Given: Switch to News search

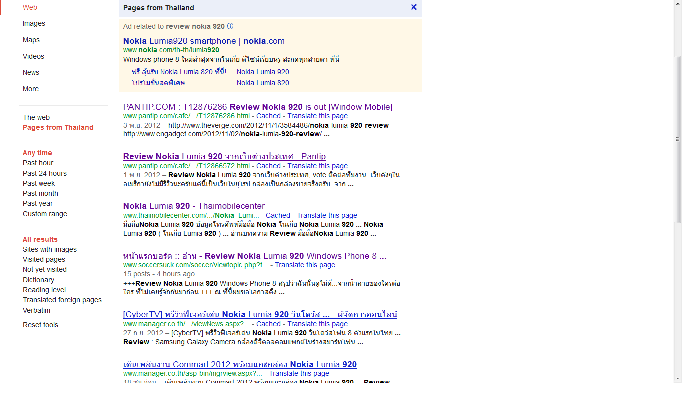Looking at the screenshot, I should click(x=31, y=73).
